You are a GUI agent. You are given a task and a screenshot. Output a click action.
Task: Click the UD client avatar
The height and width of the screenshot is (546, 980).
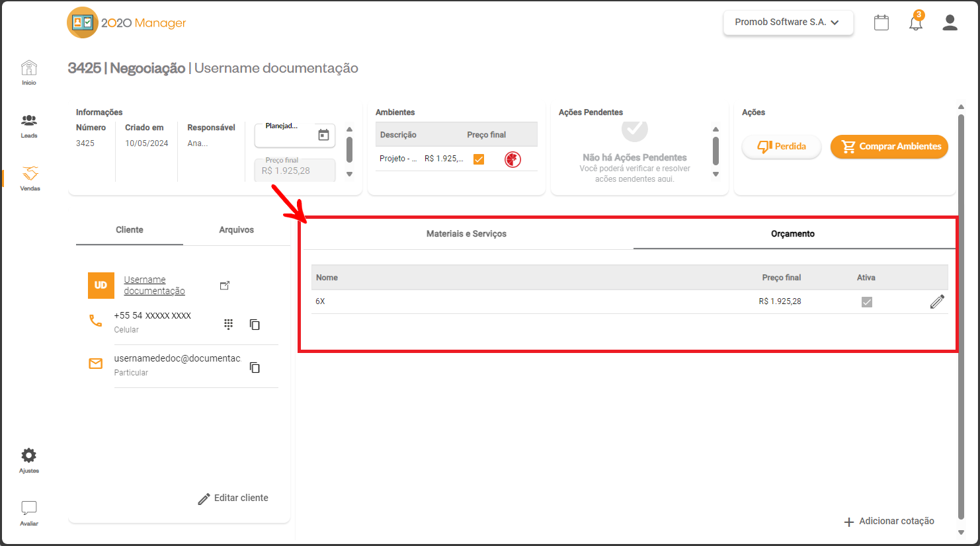coord(101,286)
